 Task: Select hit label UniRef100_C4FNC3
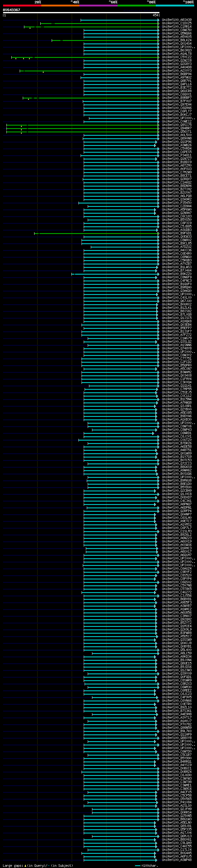[x=177, y=281]
